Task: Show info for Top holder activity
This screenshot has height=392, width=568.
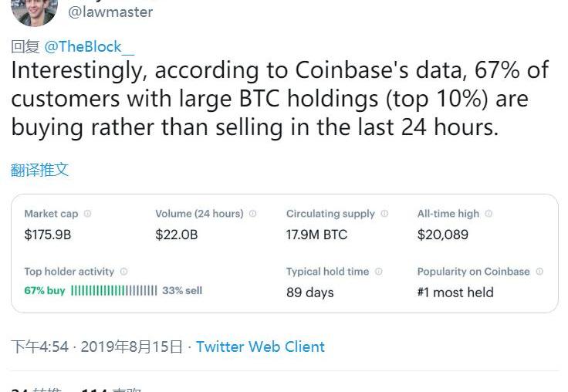Action: 123,272
